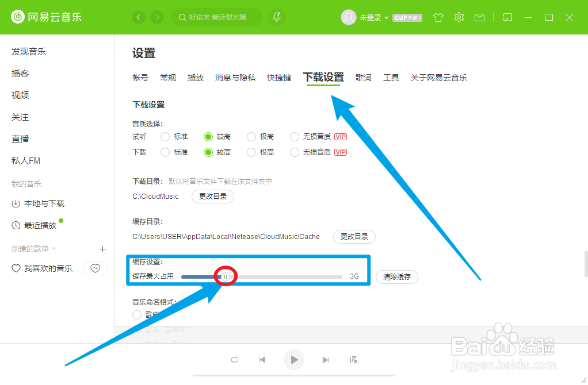Open 最近播放 in sidebar
588x385 pixels.
(x=34, y=225)
